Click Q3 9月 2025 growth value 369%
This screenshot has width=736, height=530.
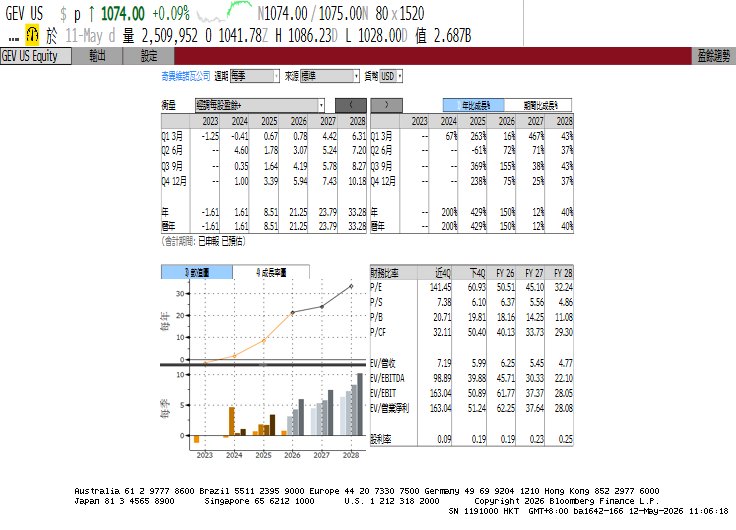tap(478, 166)
